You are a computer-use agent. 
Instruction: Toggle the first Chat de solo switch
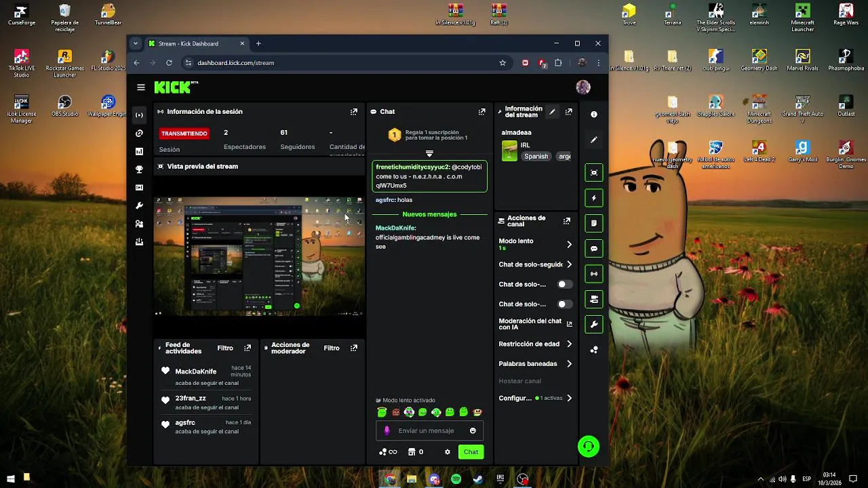564,284
